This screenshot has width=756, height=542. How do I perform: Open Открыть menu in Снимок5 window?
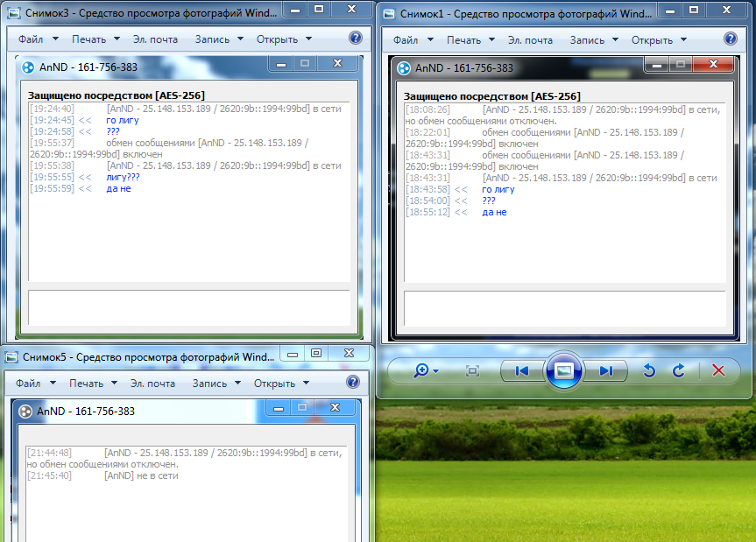pyautogui.click(x=281, y=383)
